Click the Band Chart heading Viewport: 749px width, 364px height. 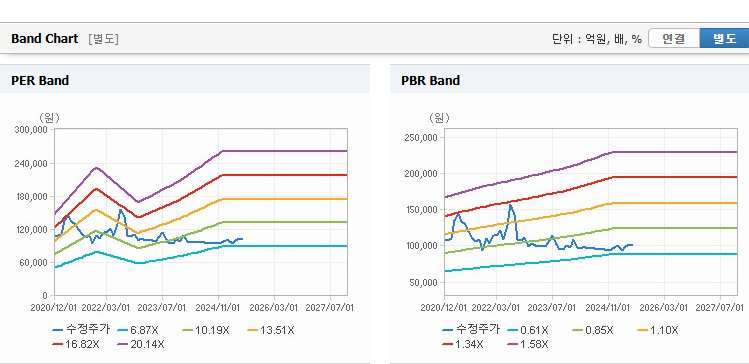(x=44, y=39)
